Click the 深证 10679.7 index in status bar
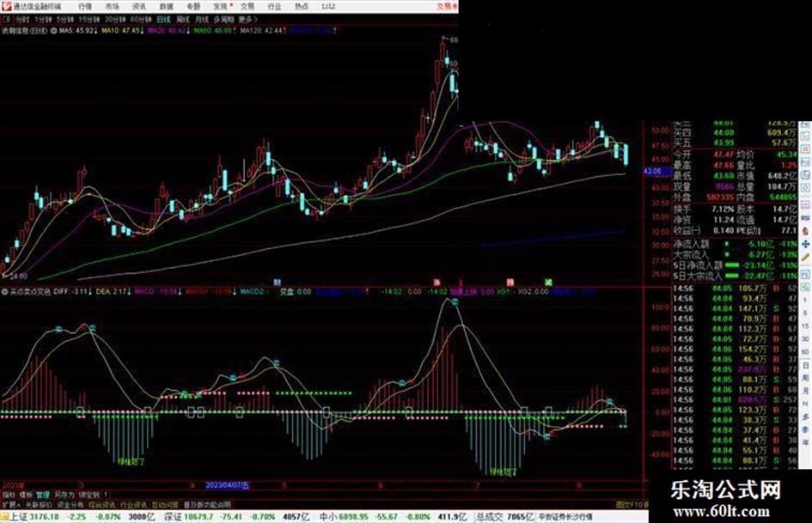812x523 pixels. tap(188, 517)
